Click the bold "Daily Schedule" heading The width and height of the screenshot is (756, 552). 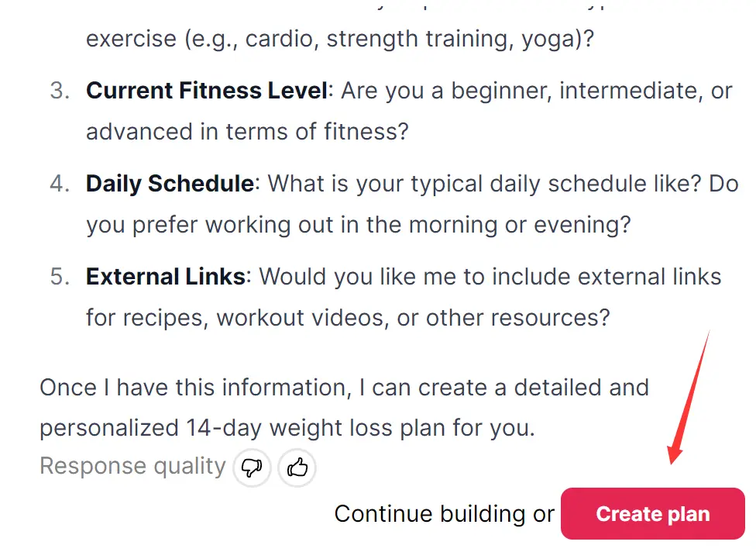pyautogui.click(x=170, y=184)
